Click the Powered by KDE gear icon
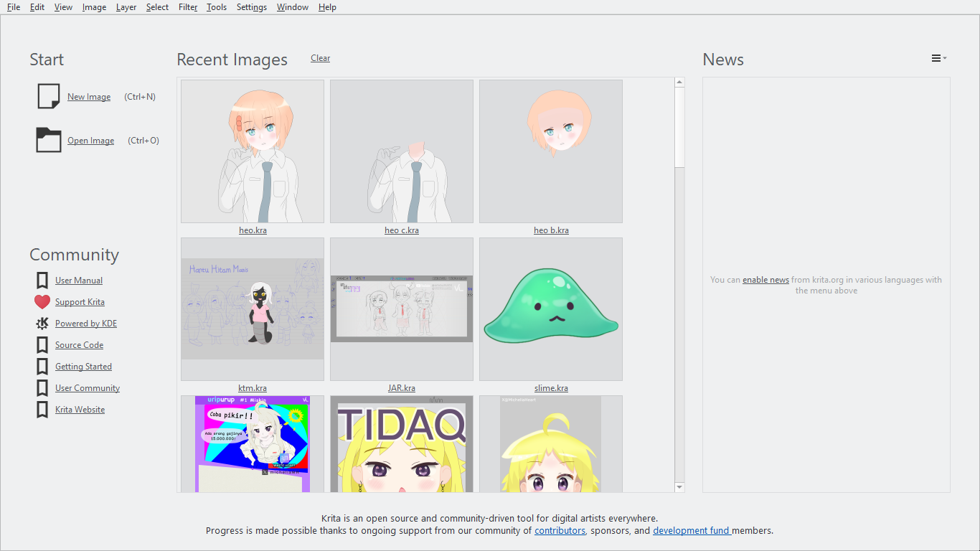 click(x=42, y=324)
